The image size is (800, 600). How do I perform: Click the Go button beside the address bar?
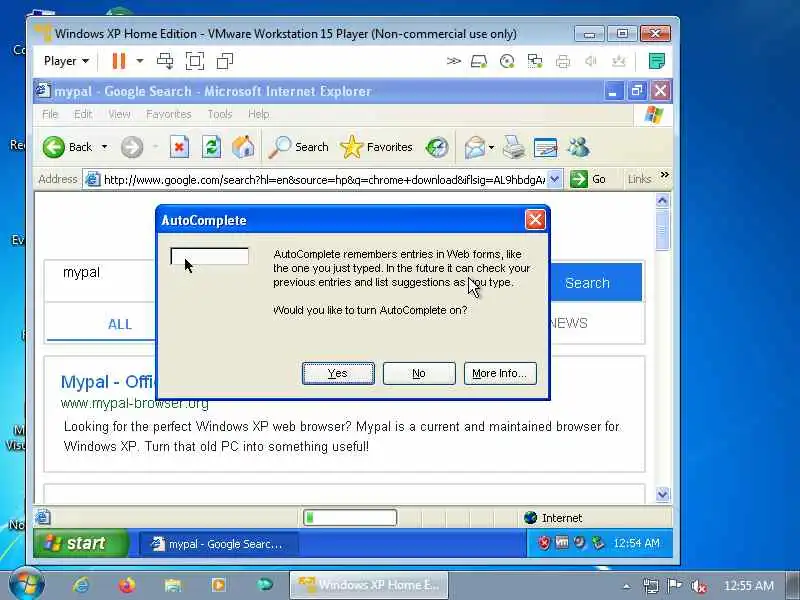pyautogui.click(x=588, y=179)
